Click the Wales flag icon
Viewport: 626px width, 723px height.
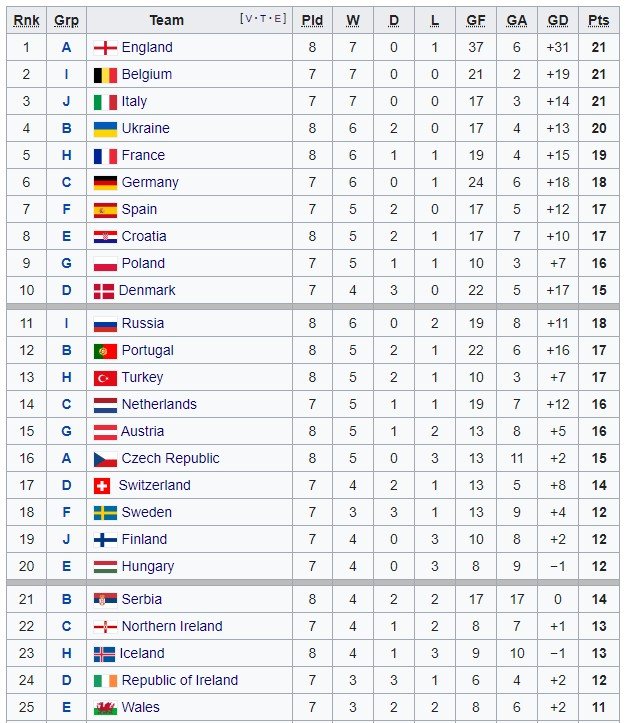pos(105,707)
